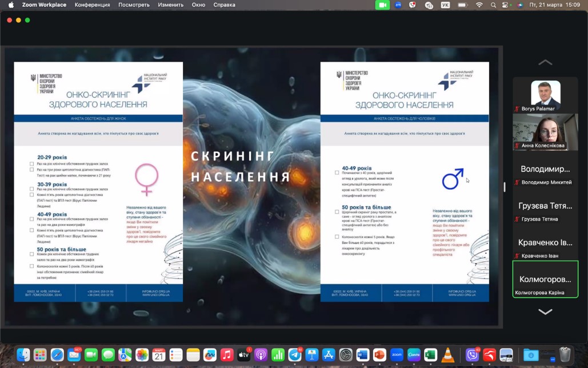588x368 pixels.
Task: Open the Изменить menu
Action: point(171,5)
